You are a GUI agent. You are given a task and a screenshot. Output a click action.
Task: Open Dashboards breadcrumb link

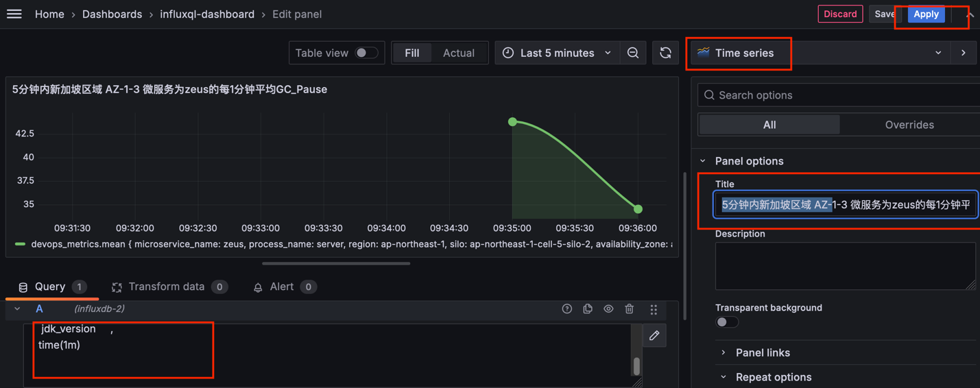point(112,14)
